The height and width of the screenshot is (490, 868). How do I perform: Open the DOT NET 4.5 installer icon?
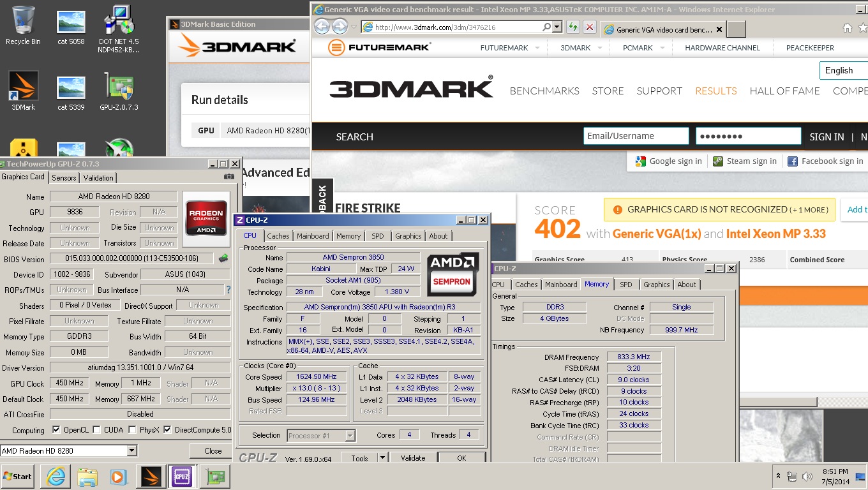tap(119, 29)
